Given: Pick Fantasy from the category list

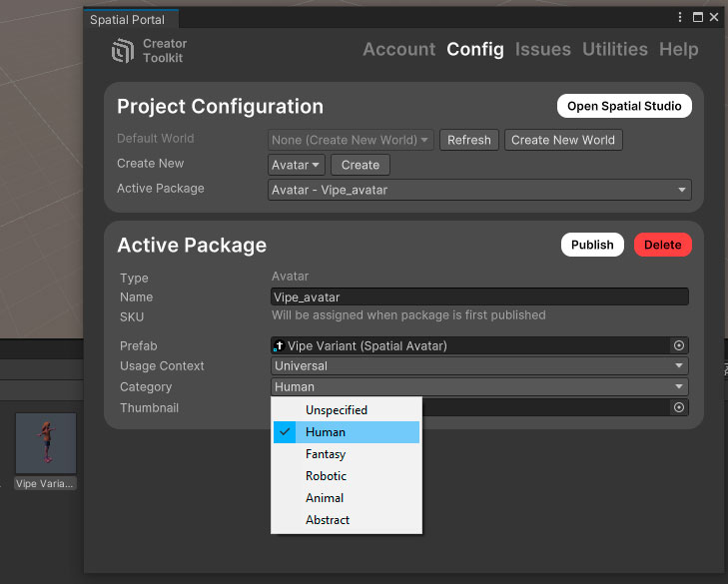Looking at the screenshot, I should click(x=346, y=454).
